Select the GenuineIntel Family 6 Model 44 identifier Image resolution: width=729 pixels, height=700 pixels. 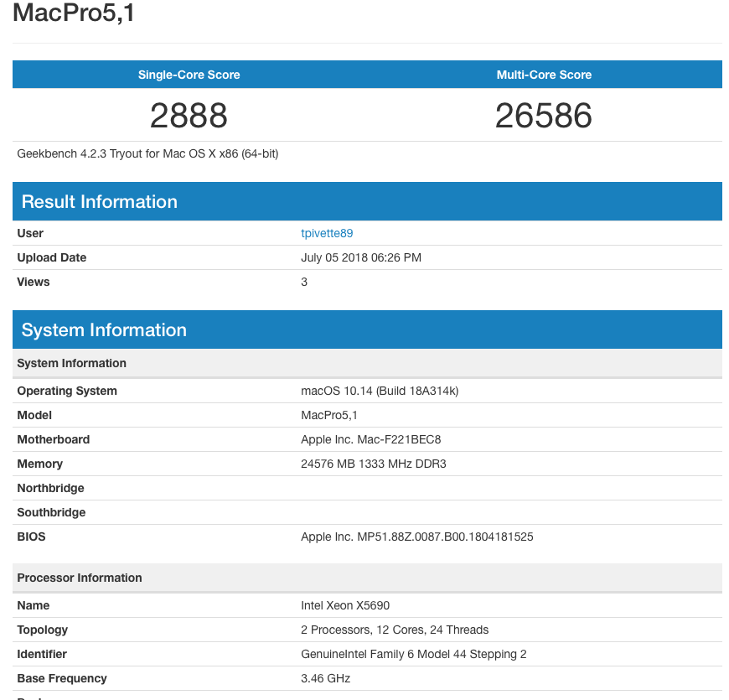click(413, 654)
